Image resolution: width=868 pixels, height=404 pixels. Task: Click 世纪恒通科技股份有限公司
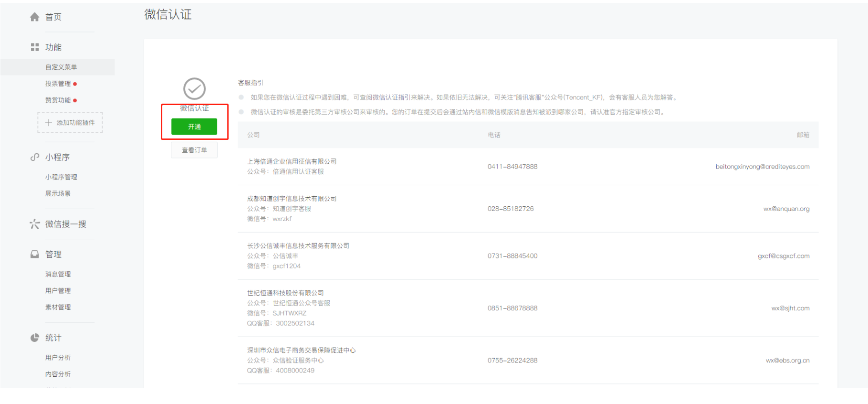coord(285,293)
